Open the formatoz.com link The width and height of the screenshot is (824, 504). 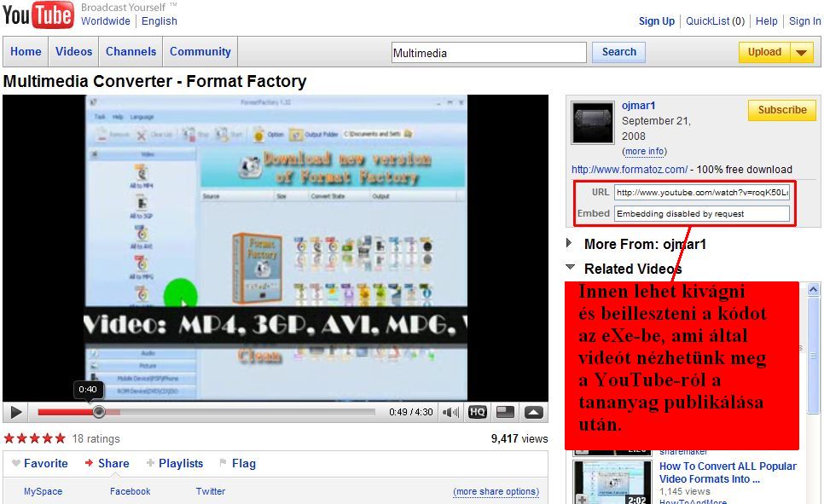pyautogui.click(x=629, y=170)
